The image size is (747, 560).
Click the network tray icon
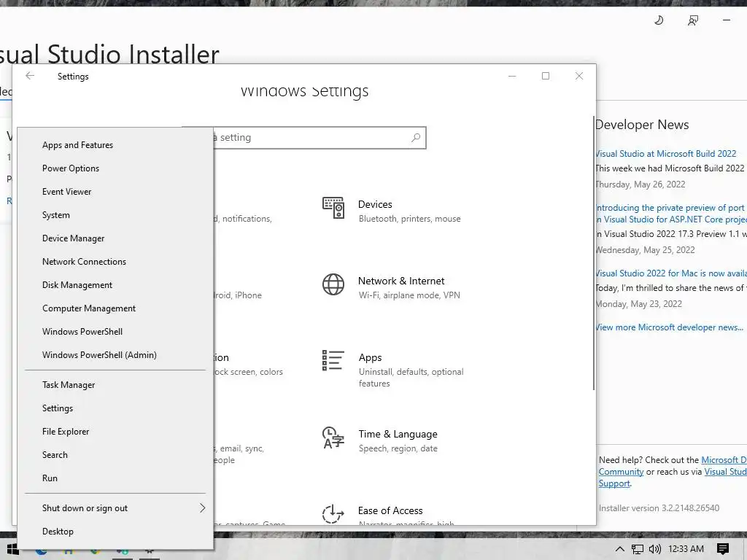[638, 549]
